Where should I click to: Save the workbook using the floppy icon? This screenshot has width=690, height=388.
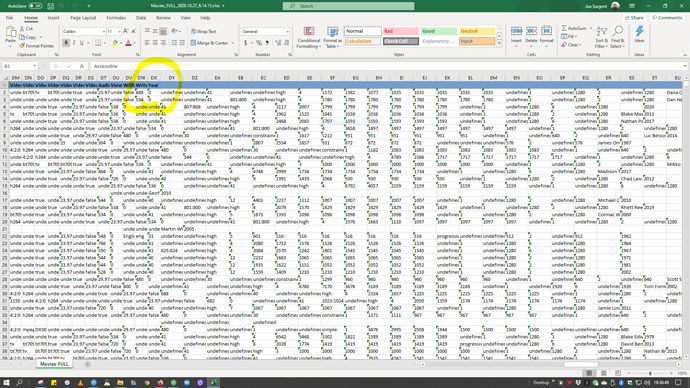pos(51,6)
